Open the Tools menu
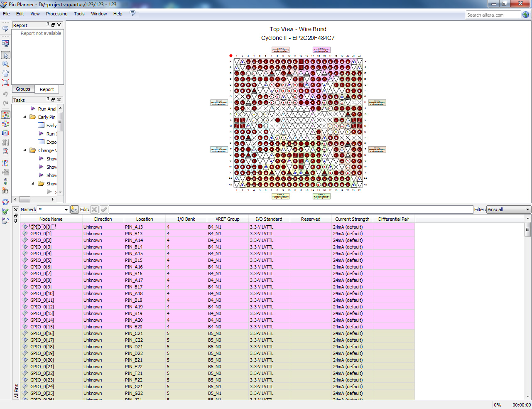Screen dimensions: 532x409 click(79, 14)
